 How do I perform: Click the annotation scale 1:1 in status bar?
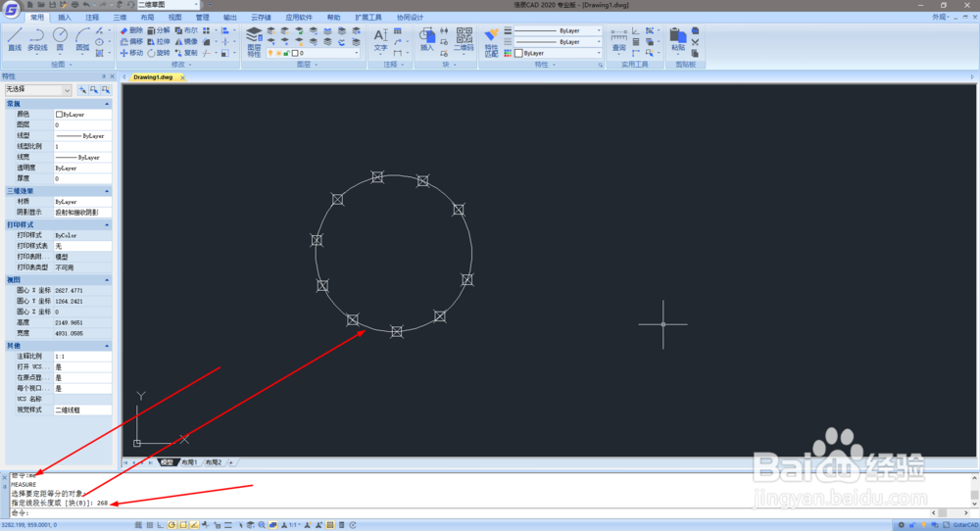click(291, 525)
